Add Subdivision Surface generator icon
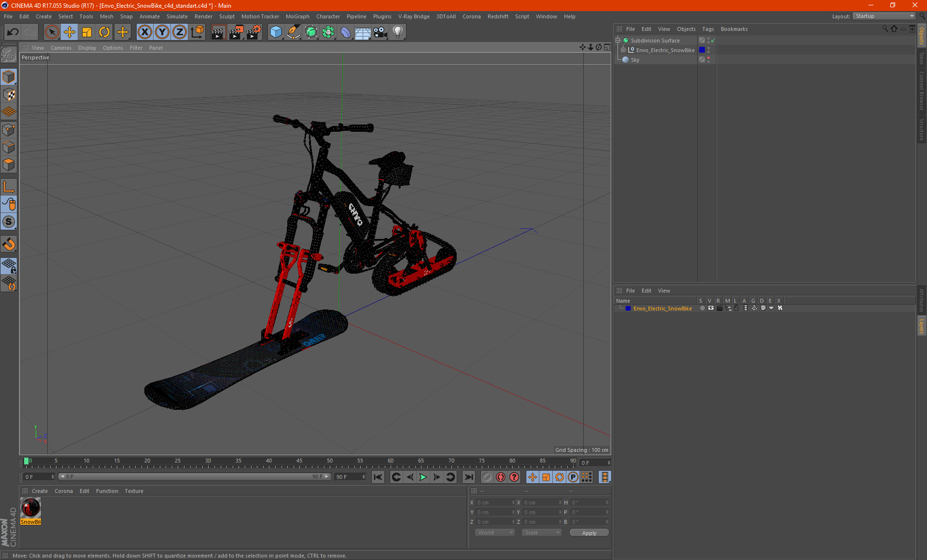 (311, 32)
